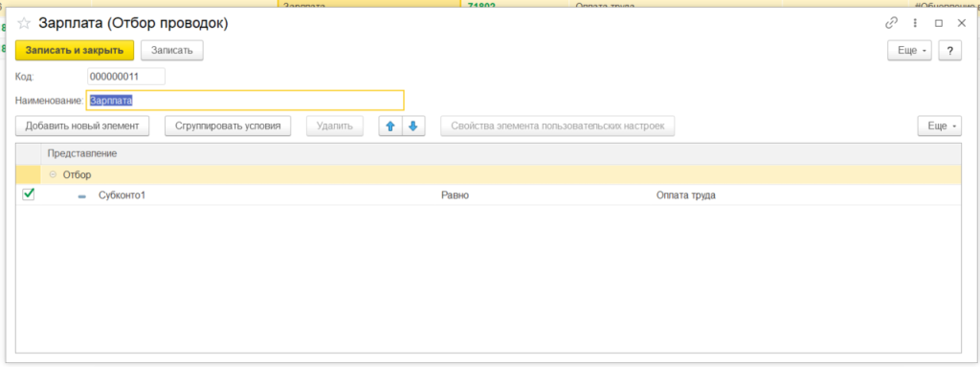This screenshot has height=367, width=980.
Task: Move filter element down with blue arrow
Action: [413, 126]
